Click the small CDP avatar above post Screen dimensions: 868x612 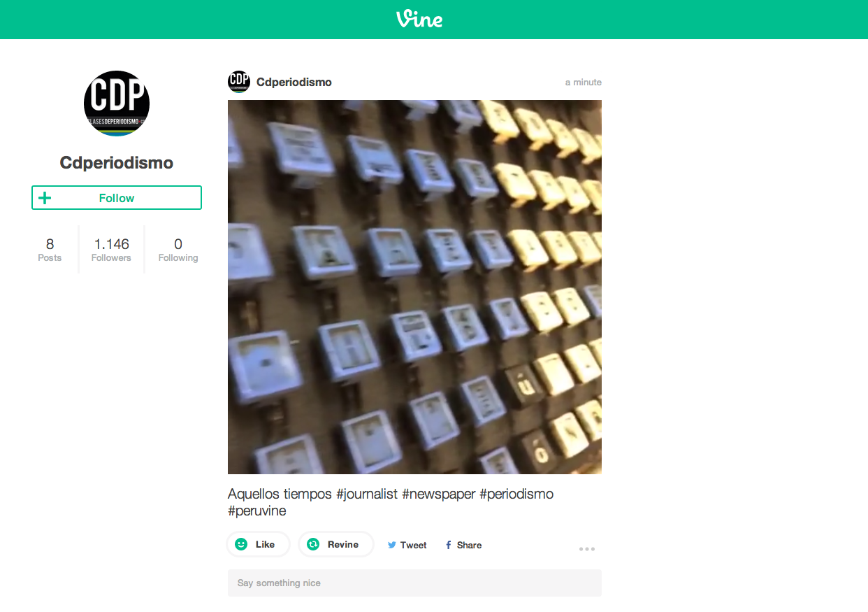click(x=239, y=82)
